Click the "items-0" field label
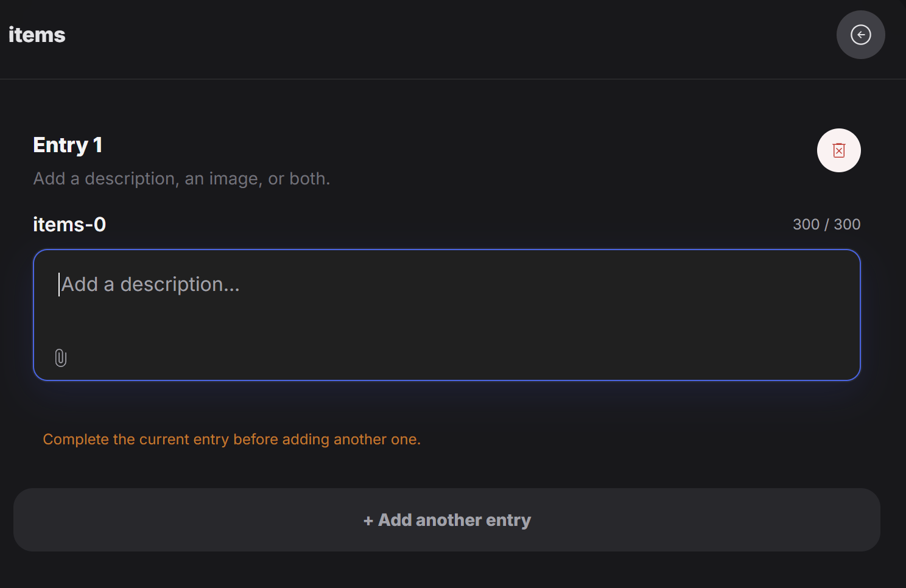The height and width of the screenshot is (588, 906). tap(69, 225)
